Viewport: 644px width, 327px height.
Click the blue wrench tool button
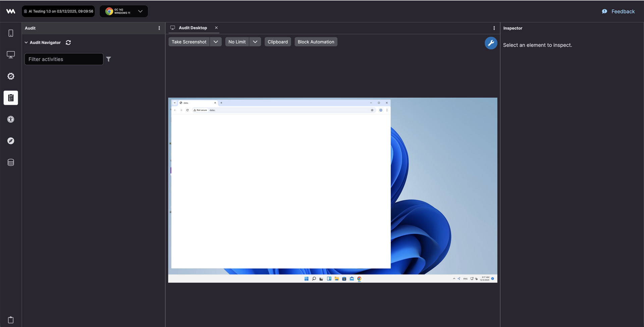(x=491, y=43)
